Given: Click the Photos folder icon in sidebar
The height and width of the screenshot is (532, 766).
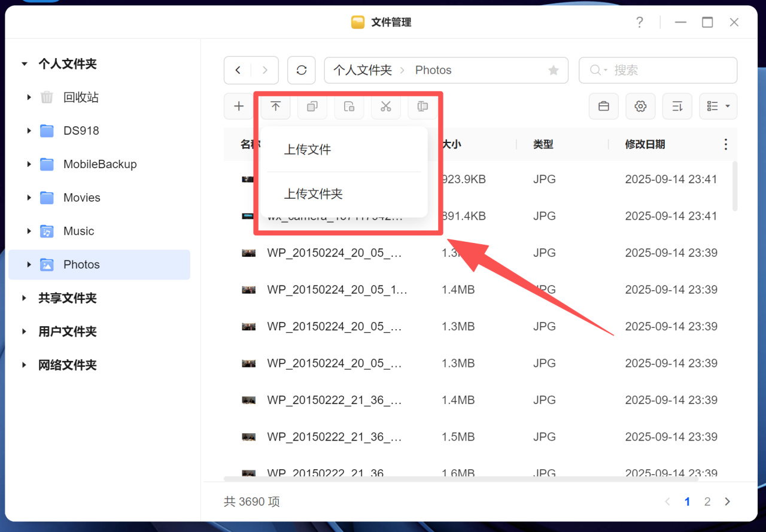Looking at the screenshot, I should click(47, 265).
